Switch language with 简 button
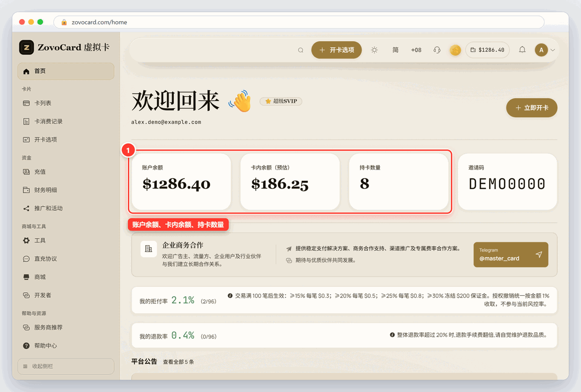 point(396,50)
